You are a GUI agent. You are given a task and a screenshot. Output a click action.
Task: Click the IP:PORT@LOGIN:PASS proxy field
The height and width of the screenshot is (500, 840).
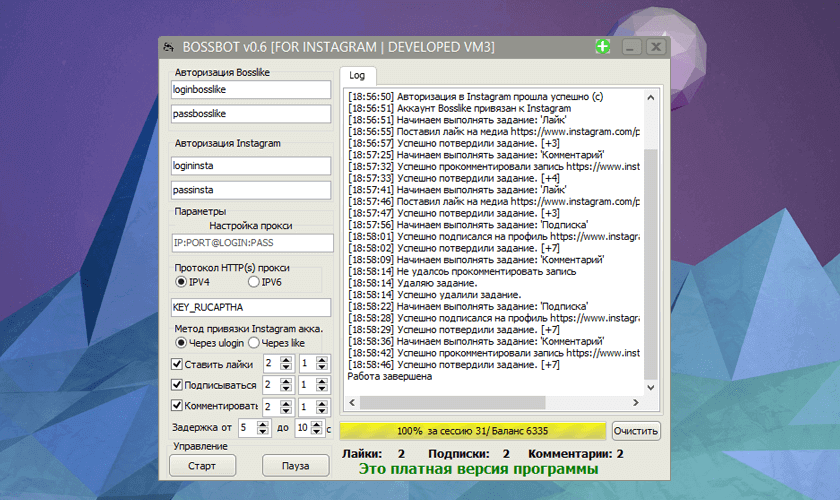tap(252, 243)
